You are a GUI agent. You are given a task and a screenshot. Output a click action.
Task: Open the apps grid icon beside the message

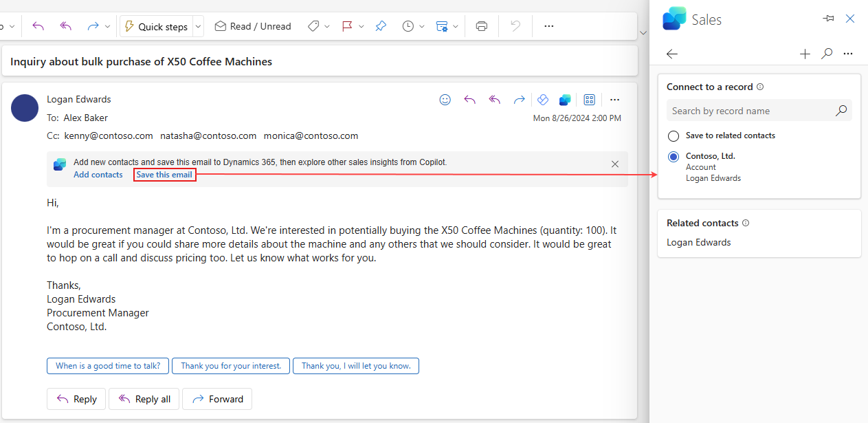(x=589, y=99)
